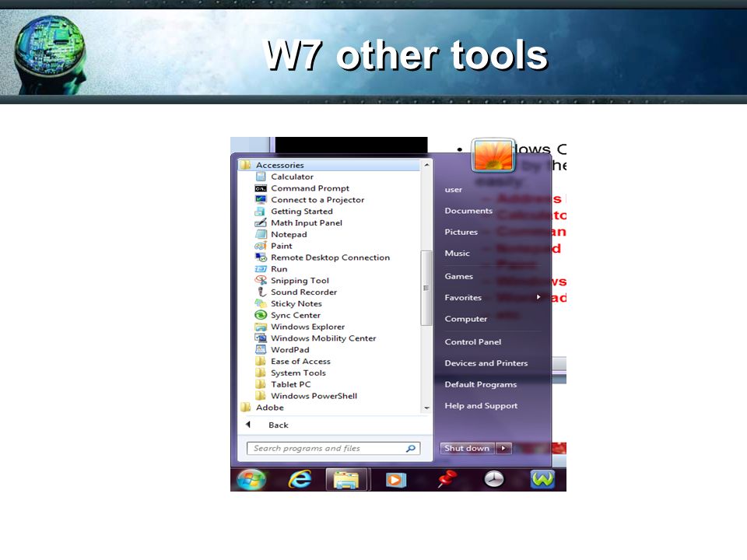Image resolution: width=747 pixels, height=560 pixels.
Task: Click Remote Desktop Connection icon
Action: [261, 257]
